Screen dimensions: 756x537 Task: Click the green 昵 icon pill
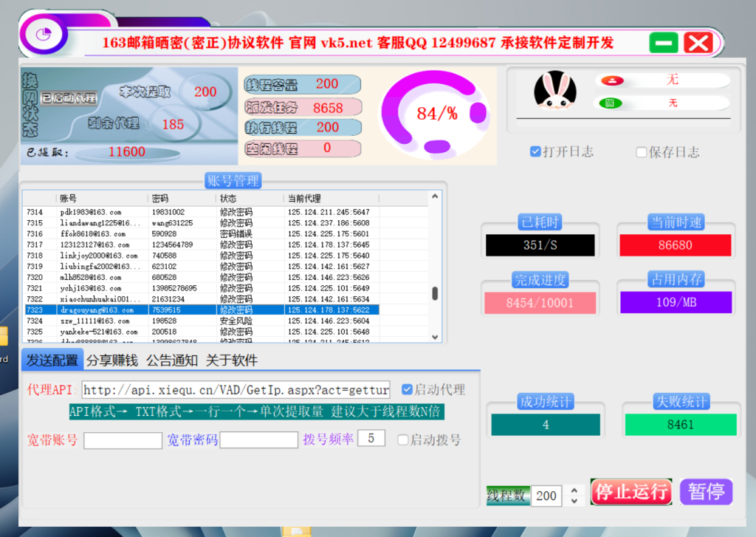tap(611, 103)
